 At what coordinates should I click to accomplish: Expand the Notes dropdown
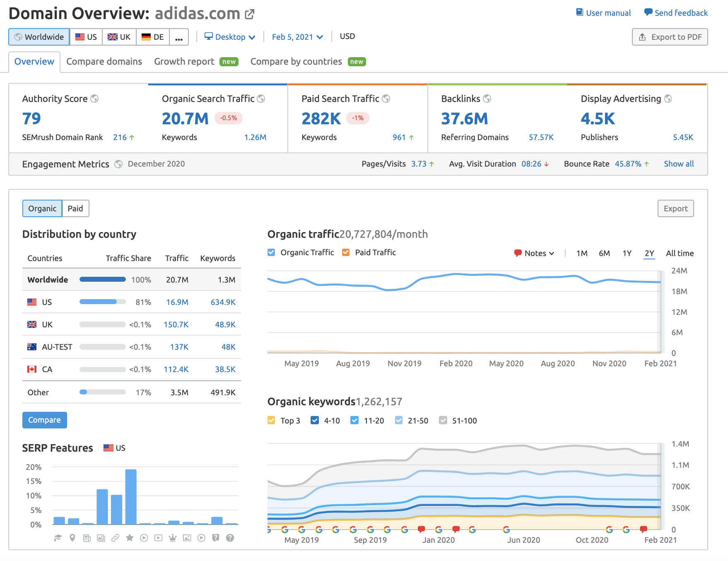click(x=534, y=253)
